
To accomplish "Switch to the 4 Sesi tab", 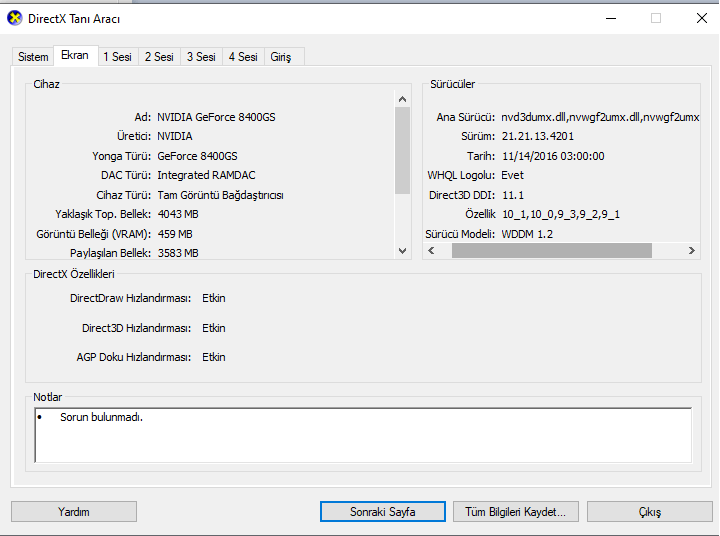I will click(243, 57).
